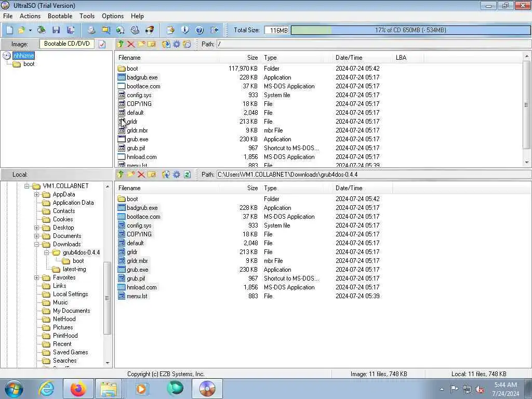Screen dimensions: 532x399
Task: Expand the Desktop folder node
Action: click(x=37, y=228)
